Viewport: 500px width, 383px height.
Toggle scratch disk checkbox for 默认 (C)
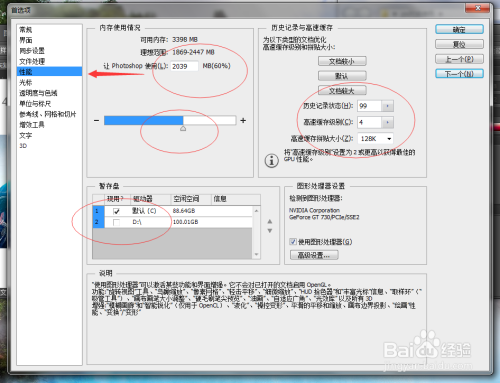click(116, 211)
